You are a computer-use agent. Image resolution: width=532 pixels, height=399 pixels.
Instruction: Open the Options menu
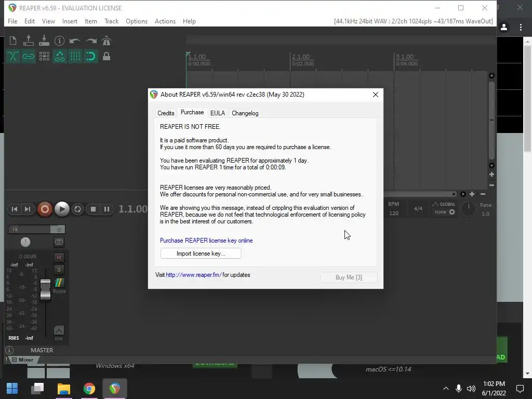[137, 21]
